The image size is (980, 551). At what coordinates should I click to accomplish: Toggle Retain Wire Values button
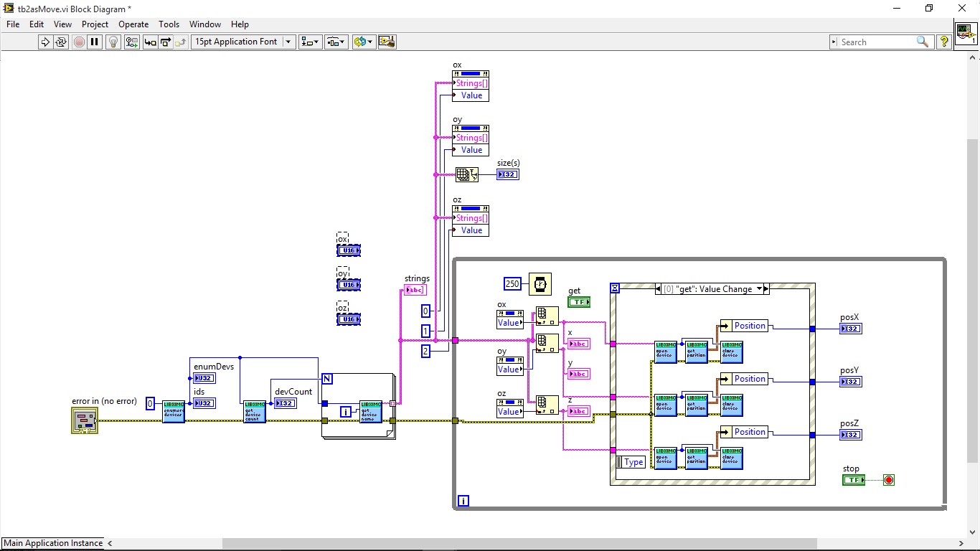pyautogui.click(x=132, y=42)
